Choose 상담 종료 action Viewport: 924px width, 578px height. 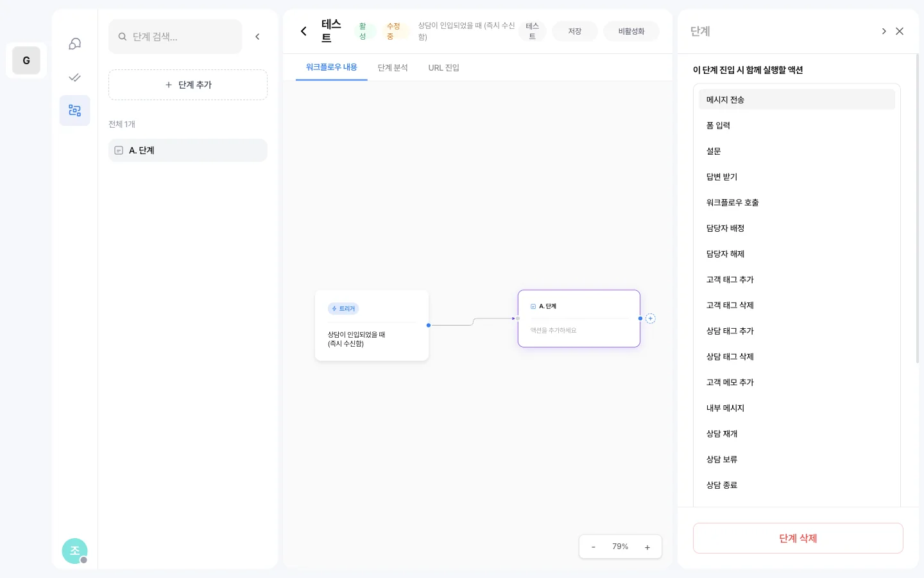click(x=797, y=485)
